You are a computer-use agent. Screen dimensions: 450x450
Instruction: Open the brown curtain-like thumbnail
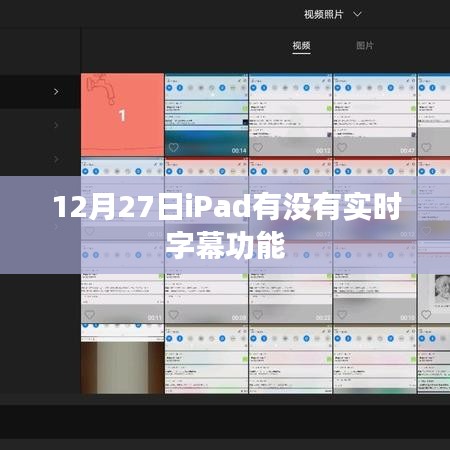tap(122, 359)
